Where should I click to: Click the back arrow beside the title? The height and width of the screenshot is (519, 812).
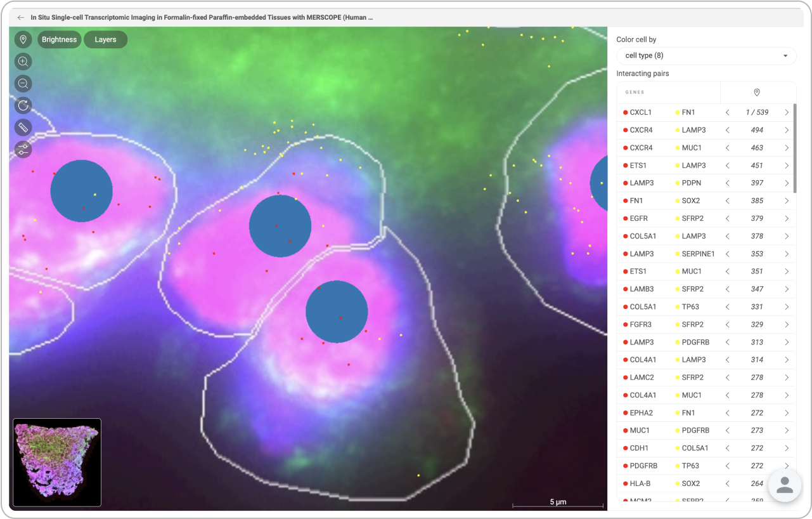click(x=21, y=18)
